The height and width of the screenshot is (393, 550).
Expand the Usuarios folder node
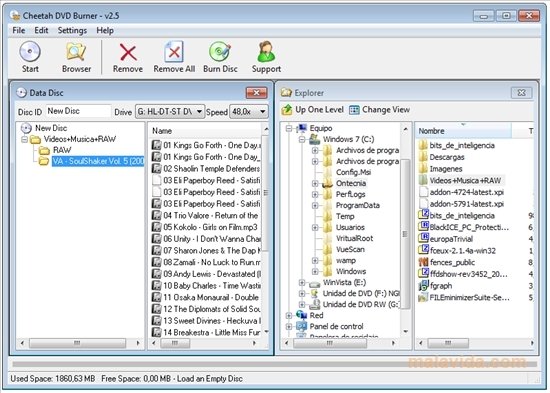(x=315, y=227)
